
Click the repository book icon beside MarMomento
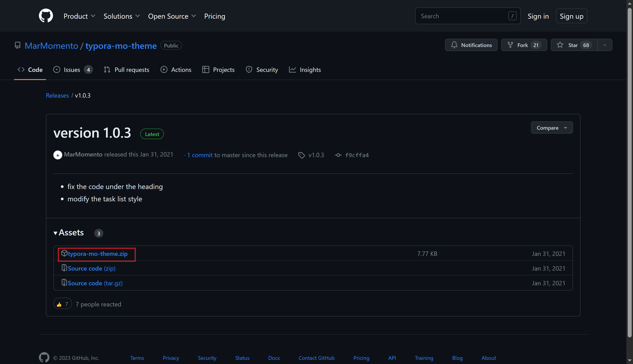18,45
